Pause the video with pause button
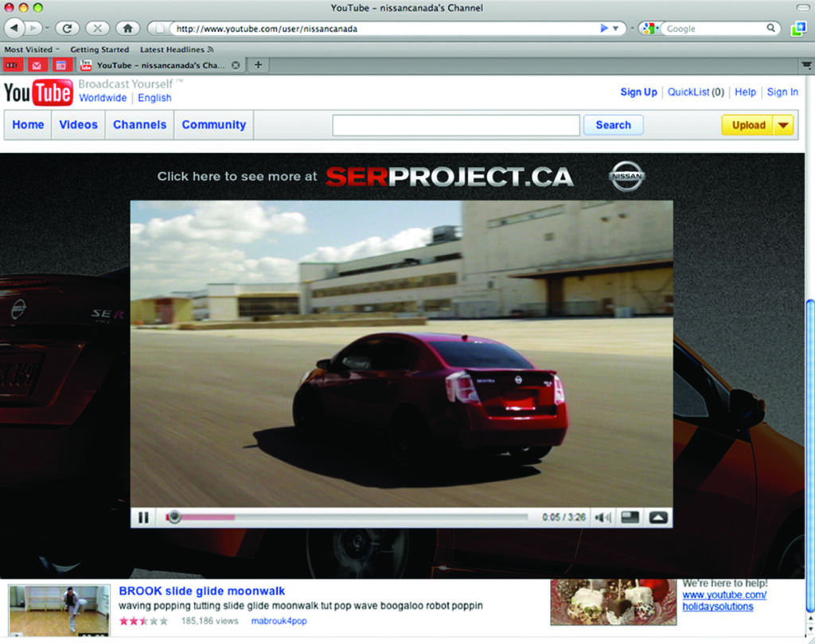 pyautogui.click(x=143, y=517)
